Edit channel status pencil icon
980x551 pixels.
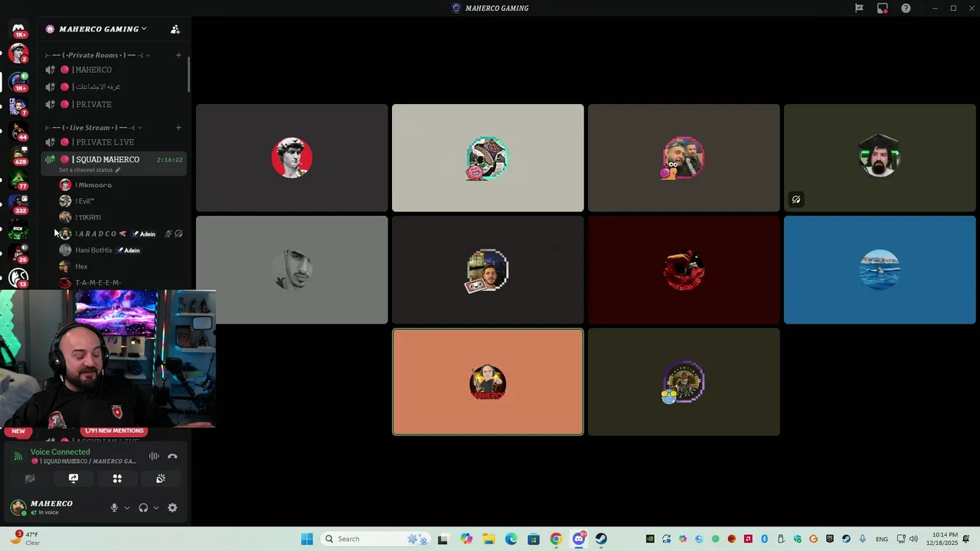tap(118, 170)
